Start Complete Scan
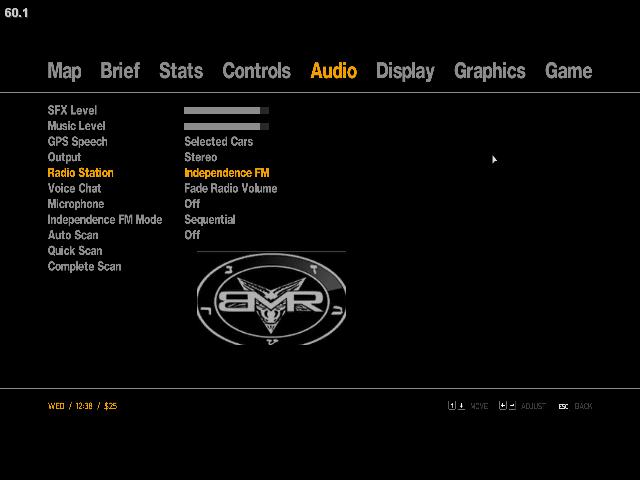This screenshot has width=640, height=480. 84,267
